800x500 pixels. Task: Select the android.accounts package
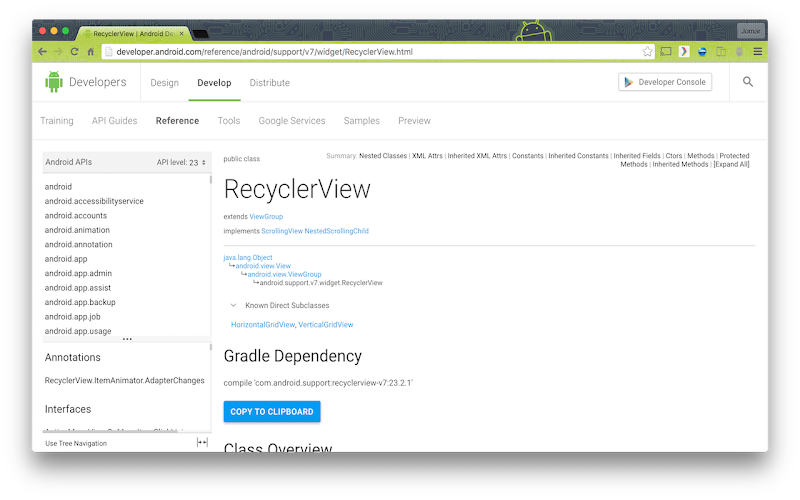pyautogui.click(x=76, y=216)
